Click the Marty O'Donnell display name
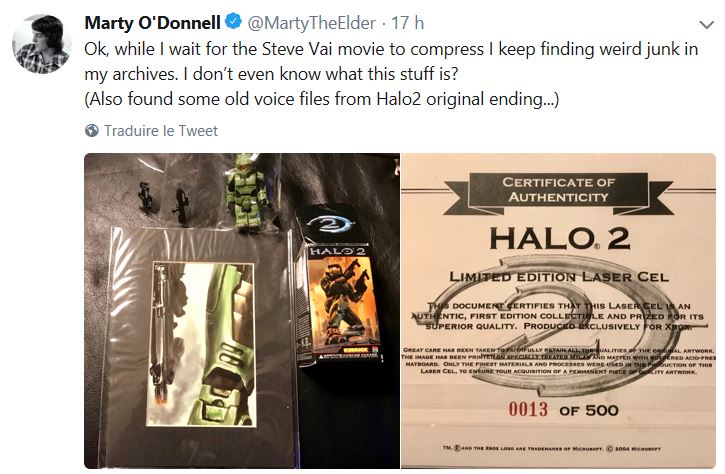The height and width of the screenshot is (474, 725). click(x=153, y=22)
